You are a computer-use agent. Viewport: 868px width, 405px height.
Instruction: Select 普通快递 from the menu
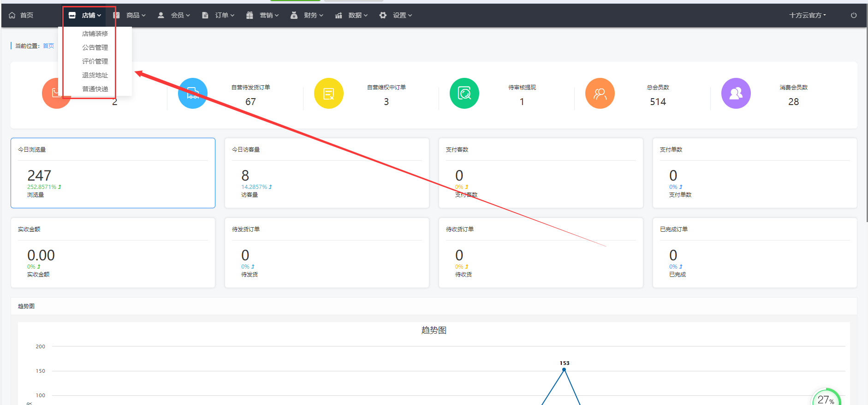(x=95, y=89)
